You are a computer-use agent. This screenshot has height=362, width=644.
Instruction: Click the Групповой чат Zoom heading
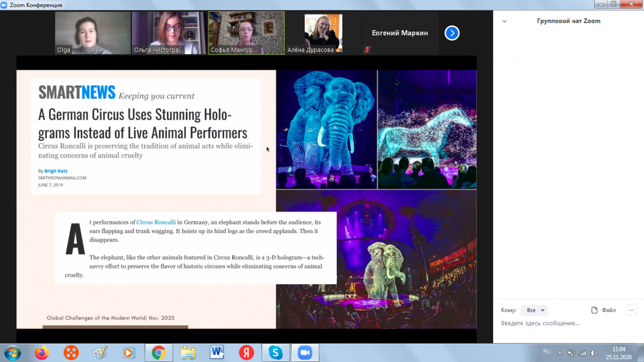(x=569, y=21)
